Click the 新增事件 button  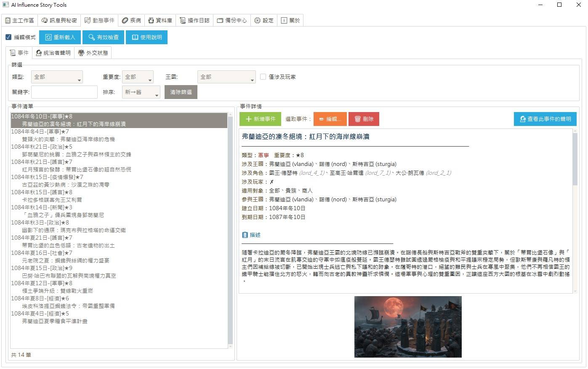click(260, 119)
